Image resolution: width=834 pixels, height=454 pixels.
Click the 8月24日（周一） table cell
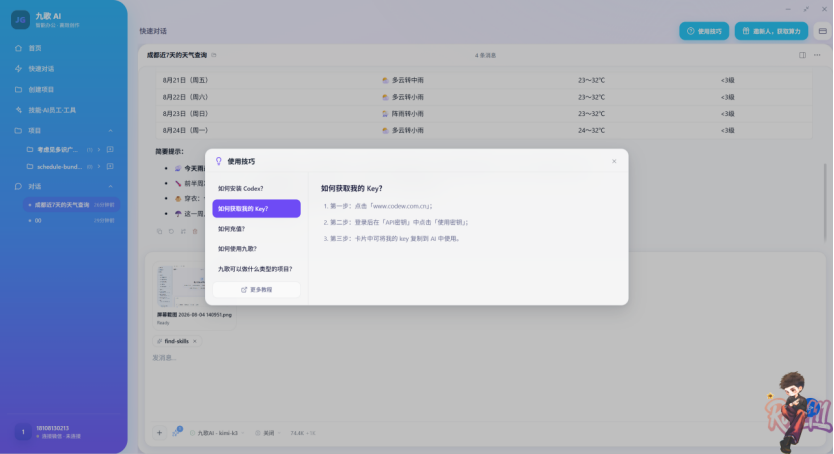[185, 130]
